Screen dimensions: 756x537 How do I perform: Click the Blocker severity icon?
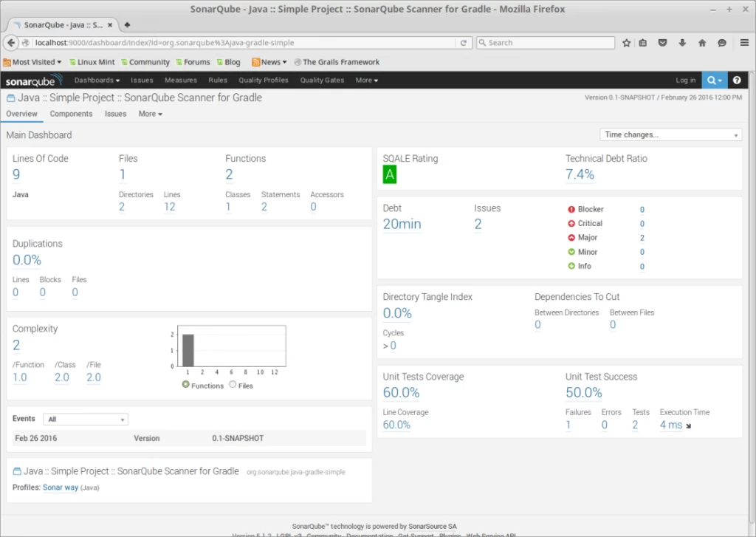point(571,209)
